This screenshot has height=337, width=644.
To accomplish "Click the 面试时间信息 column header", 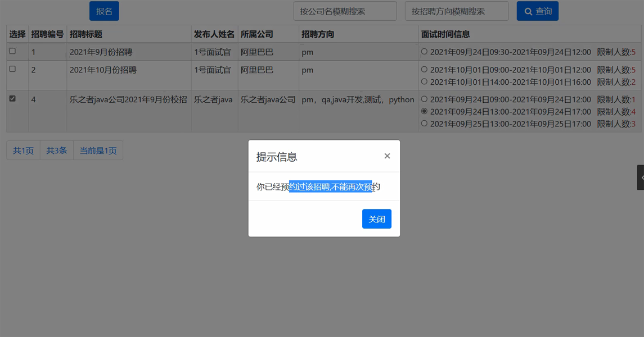I will [445, 34].
